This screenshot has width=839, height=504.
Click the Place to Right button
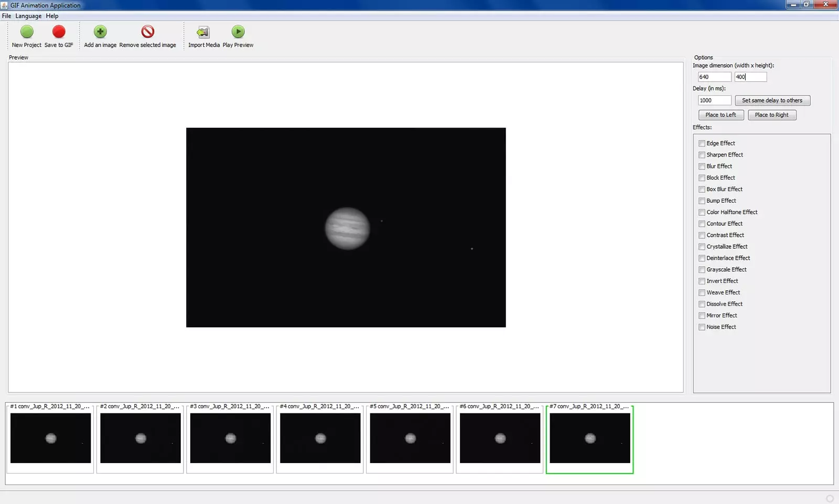pos(771,115)
